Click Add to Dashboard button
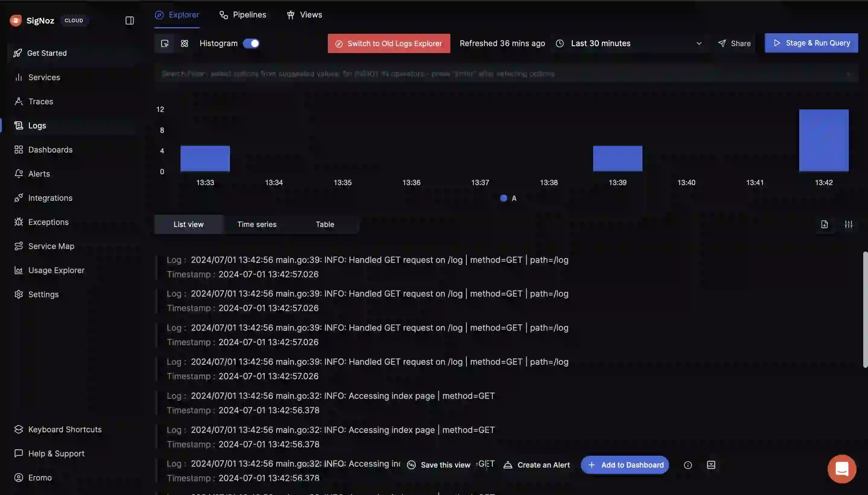This screenshot has width=868, height=495. click(625, 465)
